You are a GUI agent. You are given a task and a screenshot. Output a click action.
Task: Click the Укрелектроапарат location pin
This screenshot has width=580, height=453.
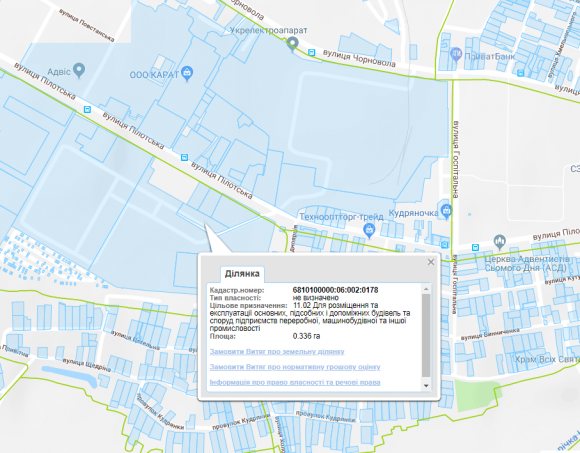[293, 44]
